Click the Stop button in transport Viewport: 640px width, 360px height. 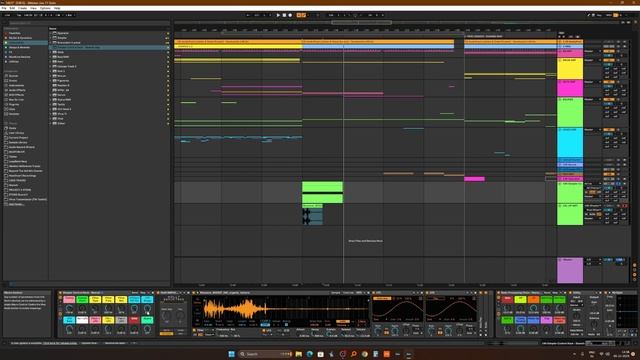284,15
